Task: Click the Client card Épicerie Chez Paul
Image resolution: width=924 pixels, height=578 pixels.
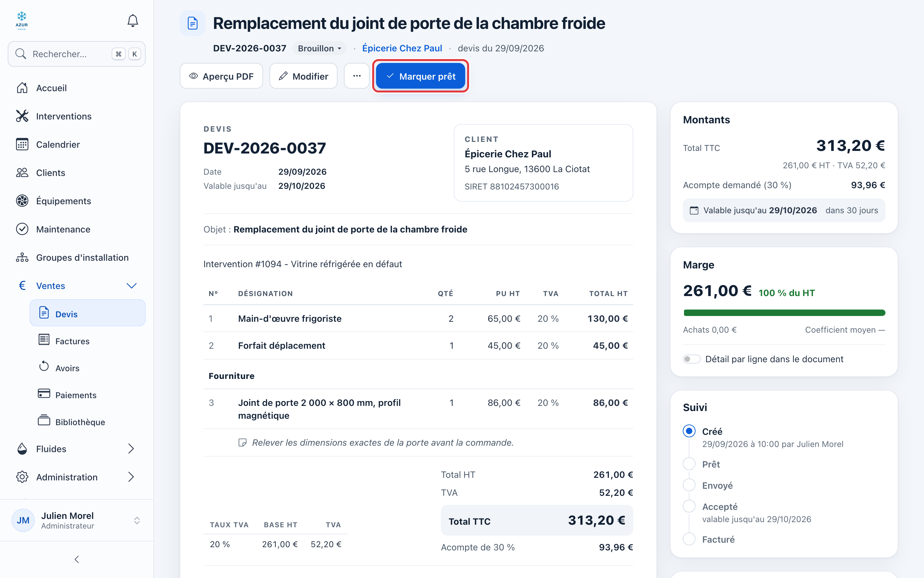Action: [543, 163]
